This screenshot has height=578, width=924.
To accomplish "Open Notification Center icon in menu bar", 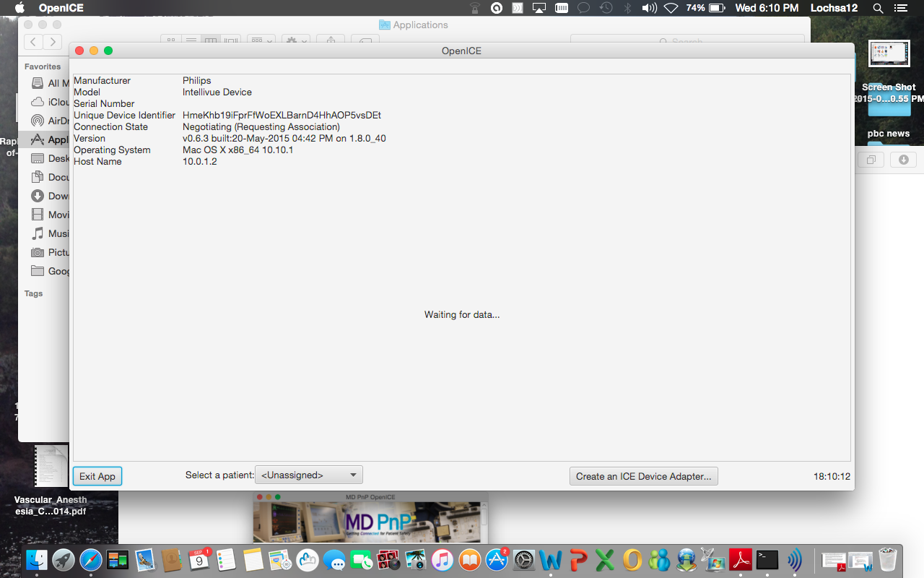I will click(x=899, y=8).
